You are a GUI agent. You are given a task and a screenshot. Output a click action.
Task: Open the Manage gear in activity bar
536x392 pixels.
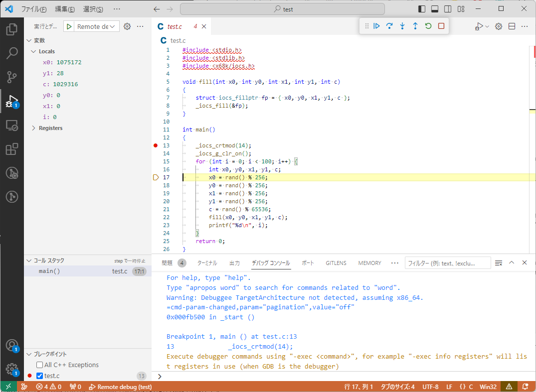click(12, 369)
